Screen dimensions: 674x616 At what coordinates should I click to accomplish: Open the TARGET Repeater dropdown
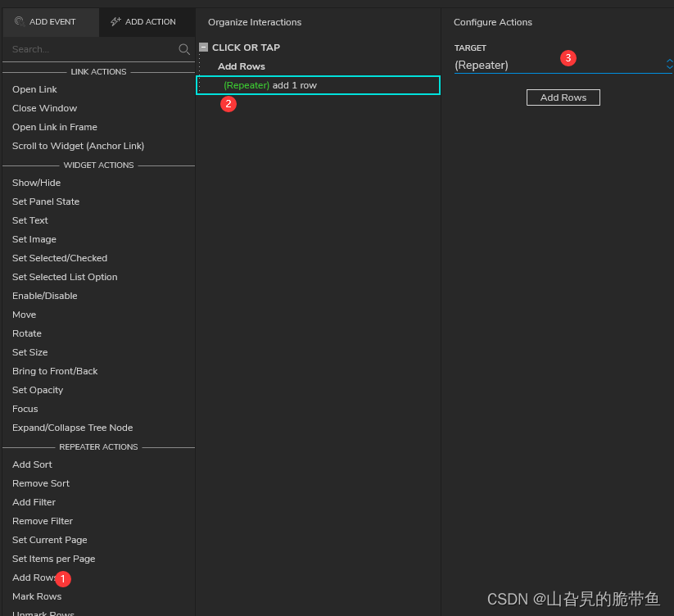[563, 65]
